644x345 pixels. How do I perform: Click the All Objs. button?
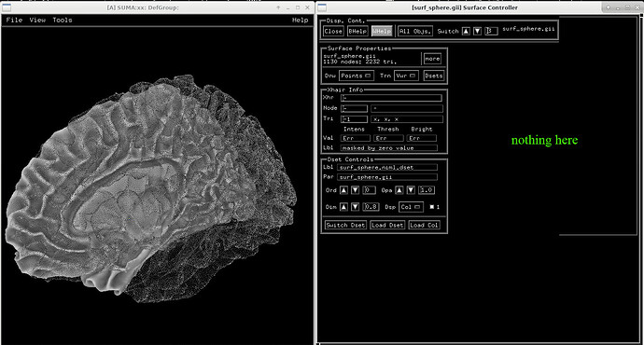(x=415, y=31)
